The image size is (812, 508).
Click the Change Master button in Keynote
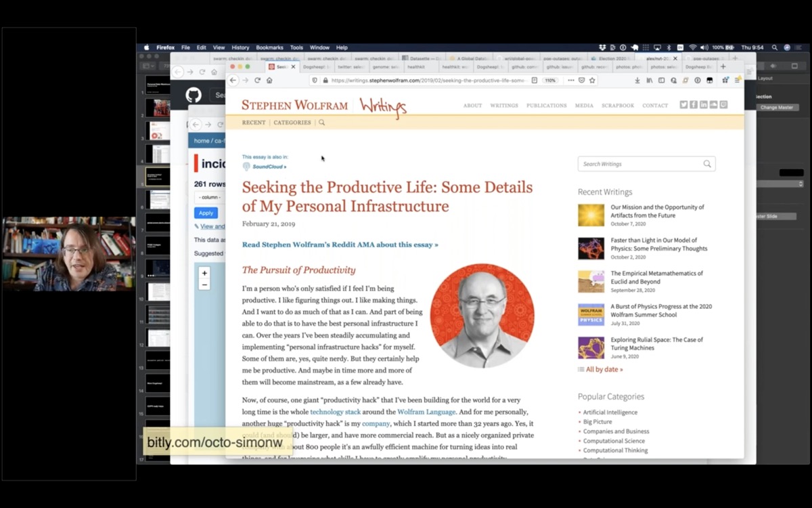(777, 108)
